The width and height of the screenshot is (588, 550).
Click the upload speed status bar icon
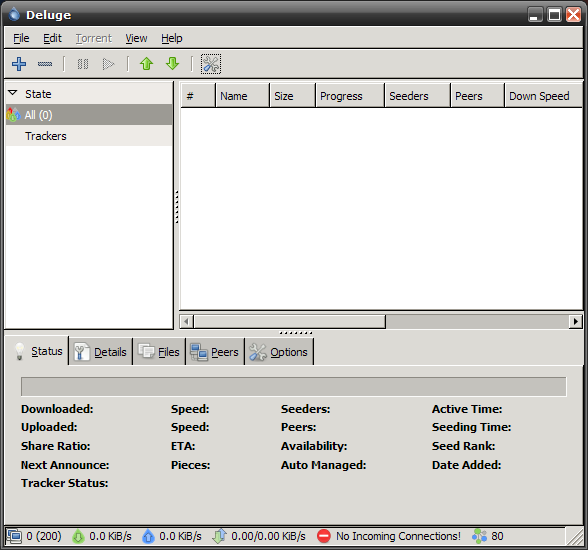click(x=148, y=536)
